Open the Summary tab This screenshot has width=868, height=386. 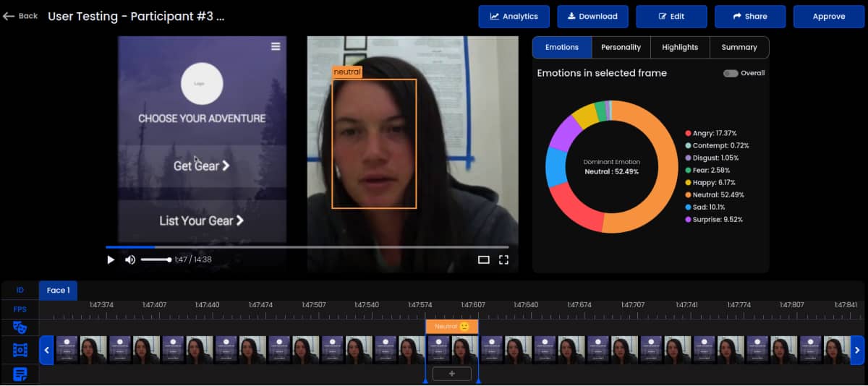click(739, 47)
